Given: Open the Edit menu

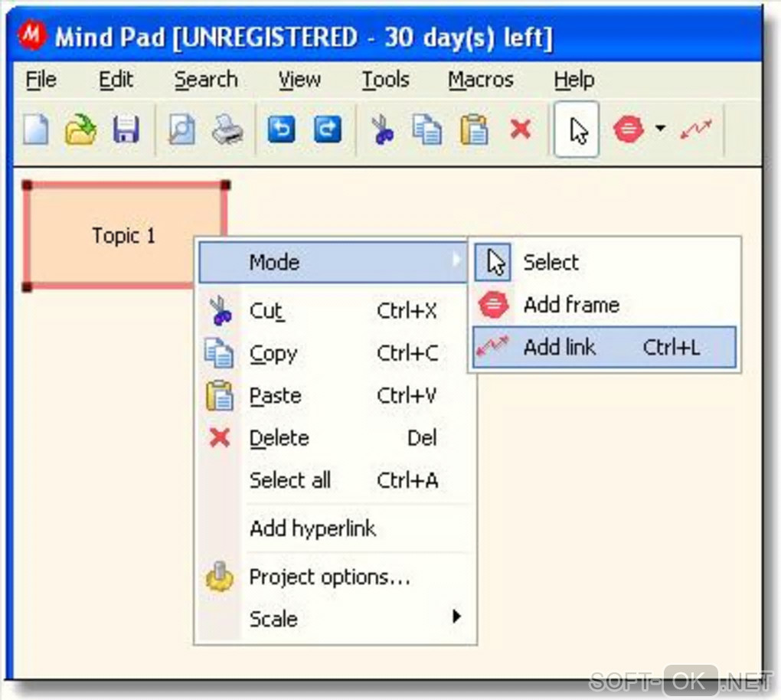Looking at the screenshot, I should tap(116, 80).
